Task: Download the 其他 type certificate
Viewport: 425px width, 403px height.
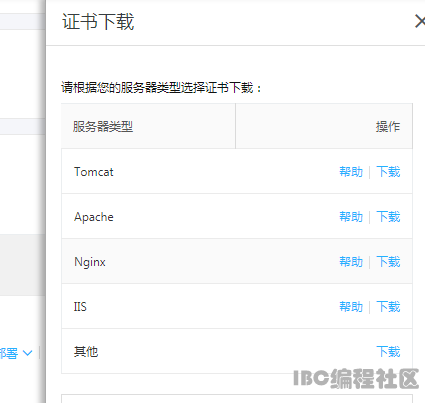Action: tap(388, 352)
